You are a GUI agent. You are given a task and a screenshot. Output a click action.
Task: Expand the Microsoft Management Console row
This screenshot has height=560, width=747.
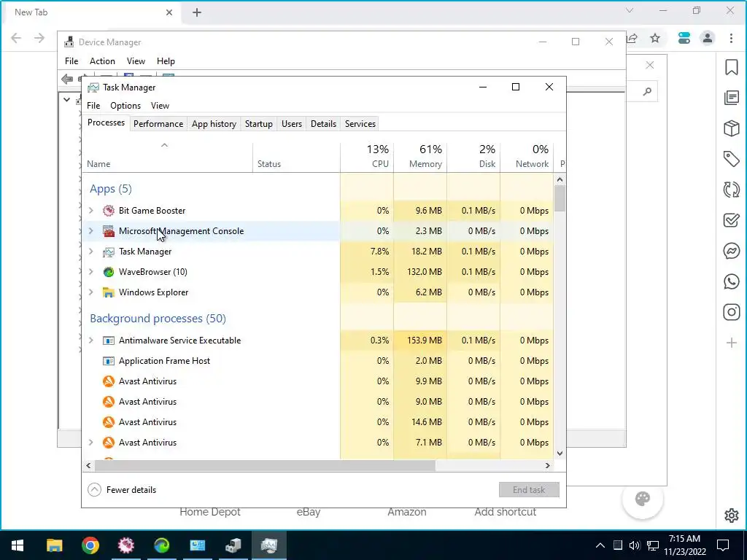pos(91,230)
